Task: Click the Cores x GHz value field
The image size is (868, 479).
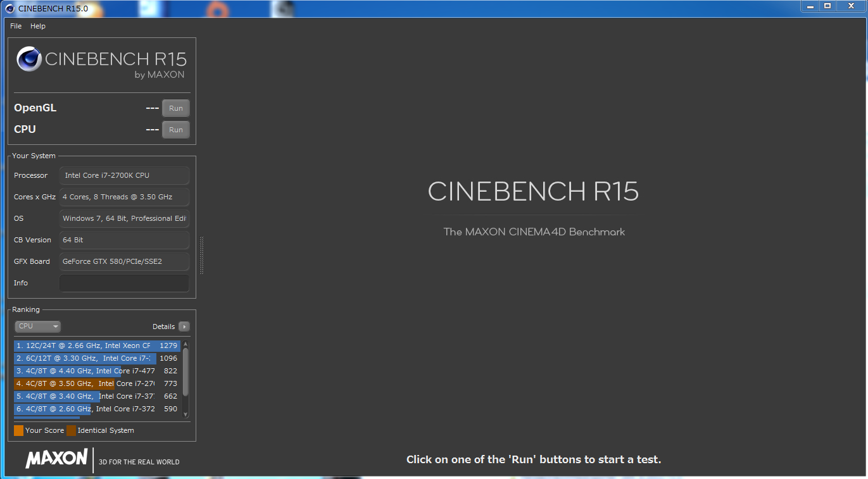Action: pyautogui.click(x=125, y=197)
